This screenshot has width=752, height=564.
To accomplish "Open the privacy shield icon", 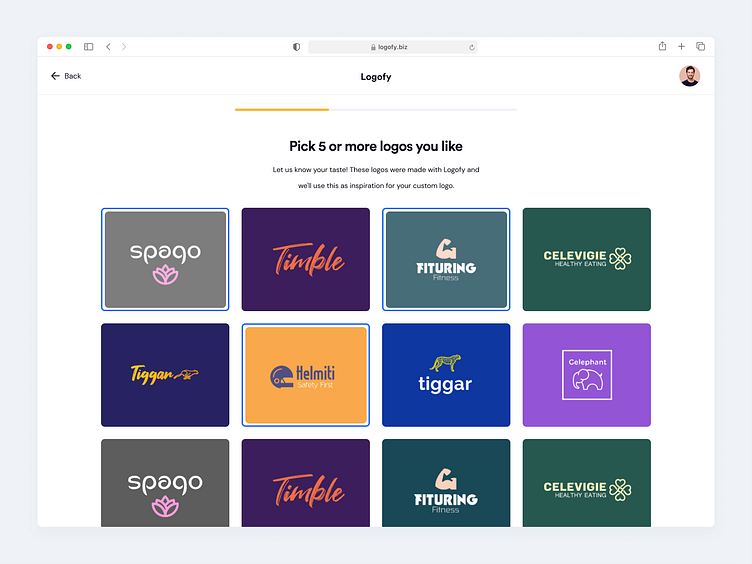I will tap(296, 47).
